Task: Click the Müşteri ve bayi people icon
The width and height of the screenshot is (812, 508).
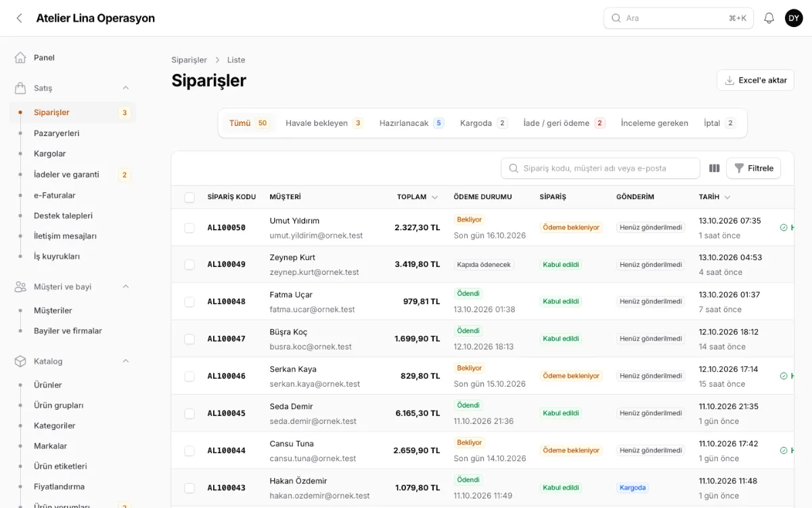Action: click(x=20, y=287)
